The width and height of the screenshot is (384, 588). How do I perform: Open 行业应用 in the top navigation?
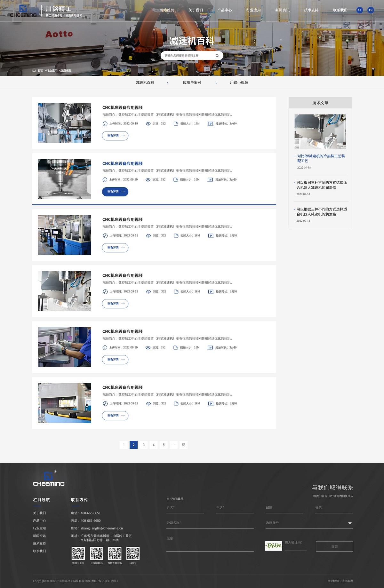[x=253, y=10]
